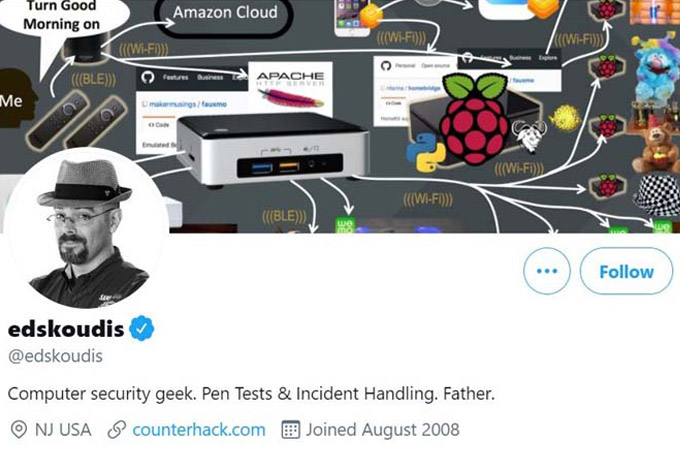Click the Python logo in banner
The width and height of the screenshot is (680, 450).
point(426,152)
